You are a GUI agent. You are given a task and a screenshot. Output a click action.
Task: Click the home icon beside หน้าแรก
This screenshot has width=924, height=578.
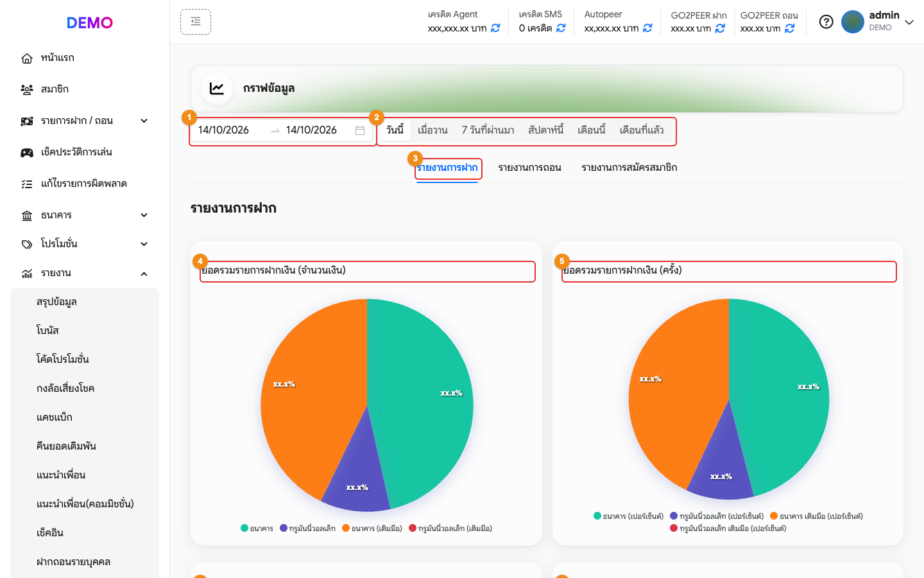27,58
